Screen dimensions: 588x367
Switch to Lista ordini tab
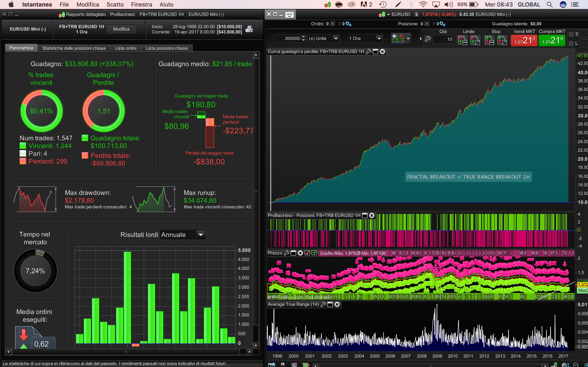click(126, 48)
